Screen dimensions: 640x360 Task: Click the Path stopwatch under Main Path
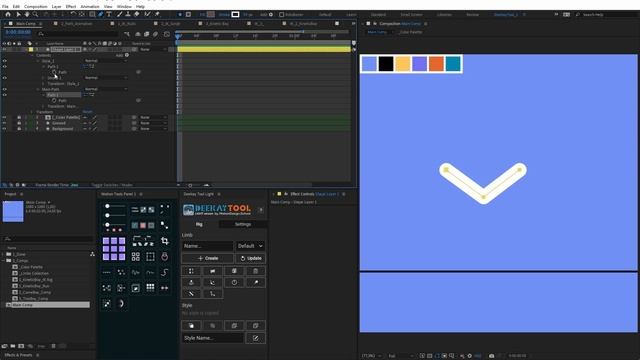[x=54, y=100]
